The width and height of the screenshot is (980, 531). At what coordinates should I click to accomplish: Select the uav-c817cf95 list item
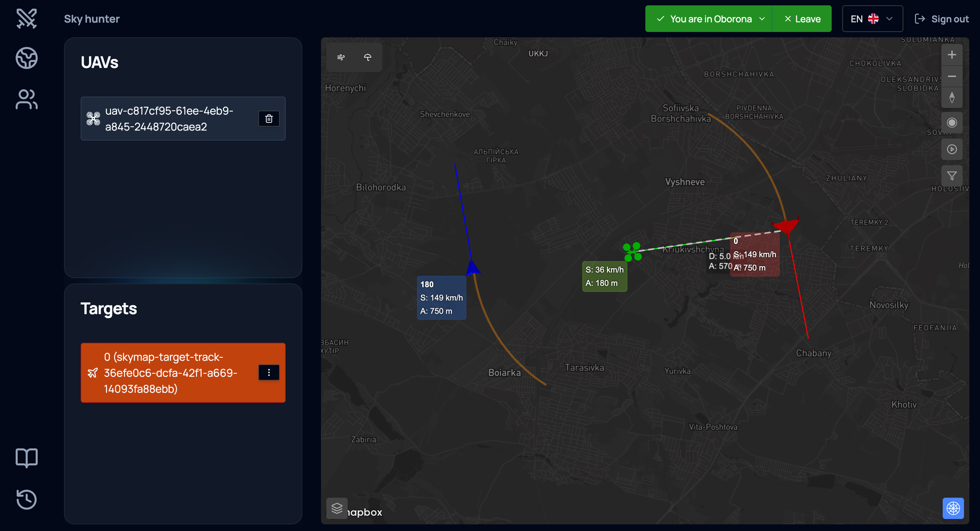(x=169, y=119)
